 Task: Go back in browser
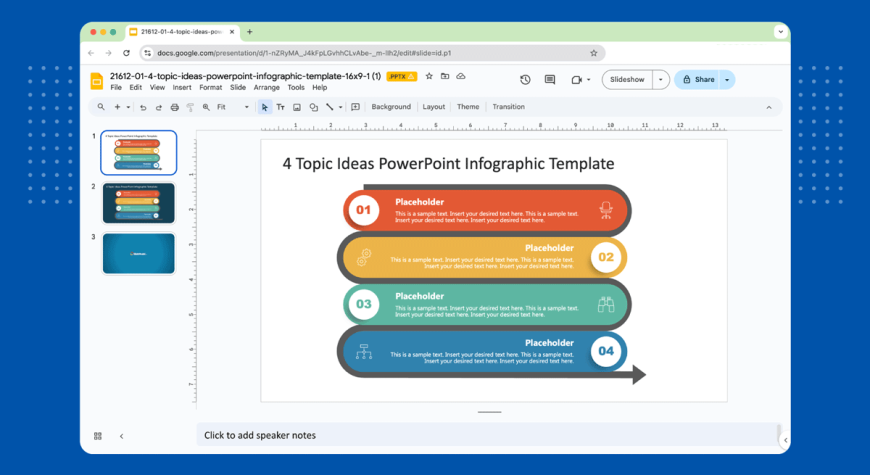(91, 53)
